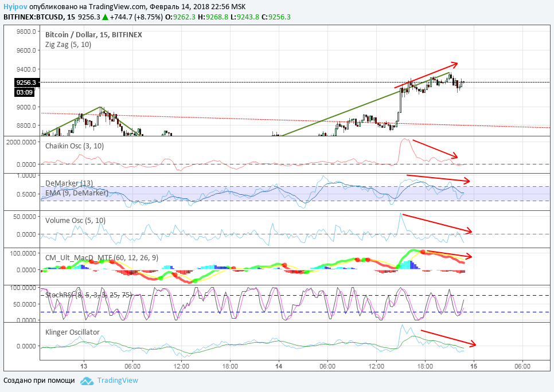Click the 9400.0 price axis label
554x392 pixels.
26,69
